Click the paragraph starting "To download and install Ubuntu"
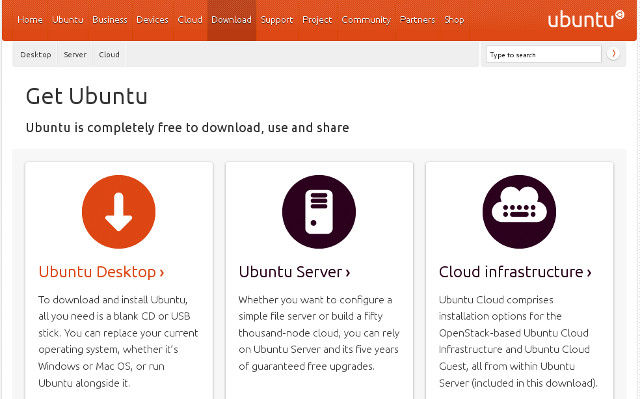This screenshot has width=640, height=399. pyautogui.click(x=118, y=341)
